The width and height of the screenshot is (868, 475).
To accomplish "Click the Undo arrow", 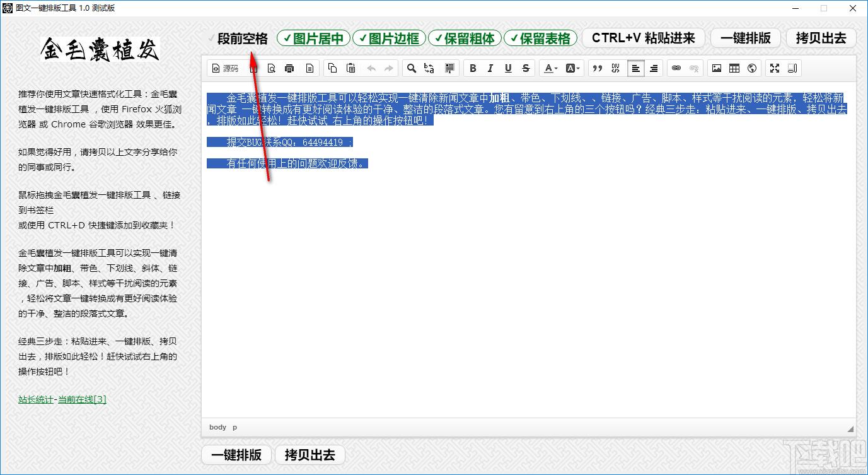I will point(371,68).
